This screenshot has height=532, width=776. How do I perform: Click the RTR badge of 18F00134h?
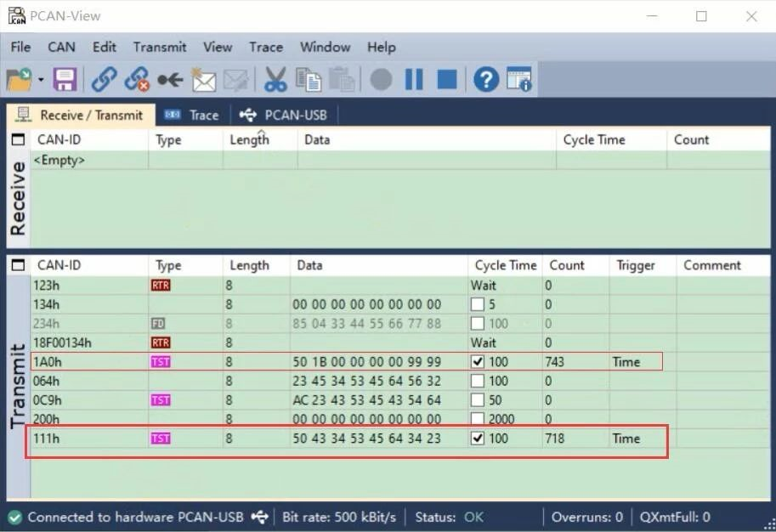[161, 343]
